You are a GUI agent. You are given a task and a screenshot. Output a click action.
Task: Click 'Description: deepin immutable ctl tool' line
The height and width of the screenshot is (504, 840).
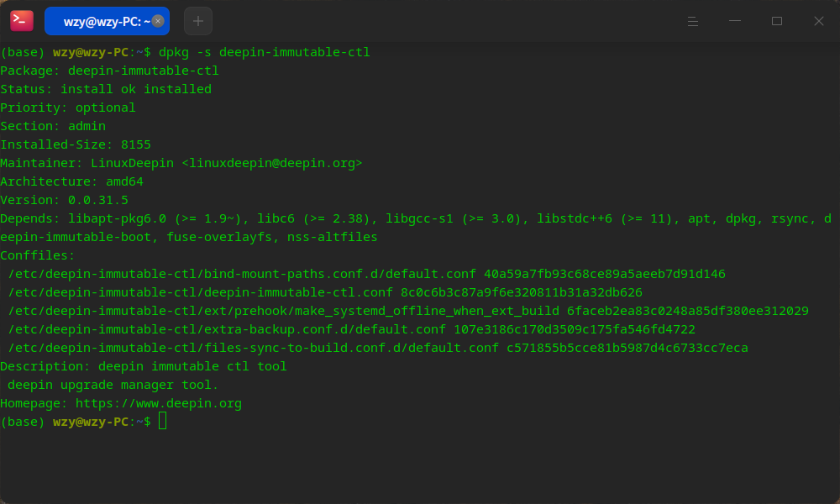[144, 366]
